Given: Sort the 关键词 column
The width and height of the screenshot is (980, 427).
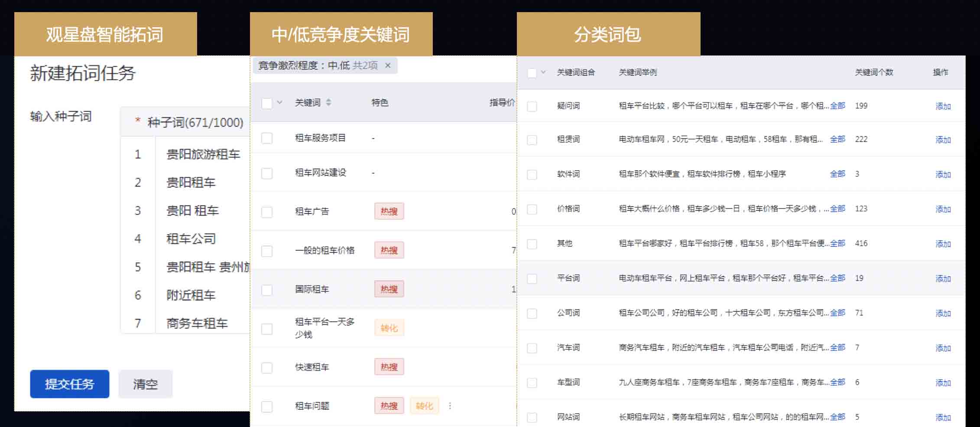Looking at the screenshot, I should pyautogui.click(x=328, y=103).
